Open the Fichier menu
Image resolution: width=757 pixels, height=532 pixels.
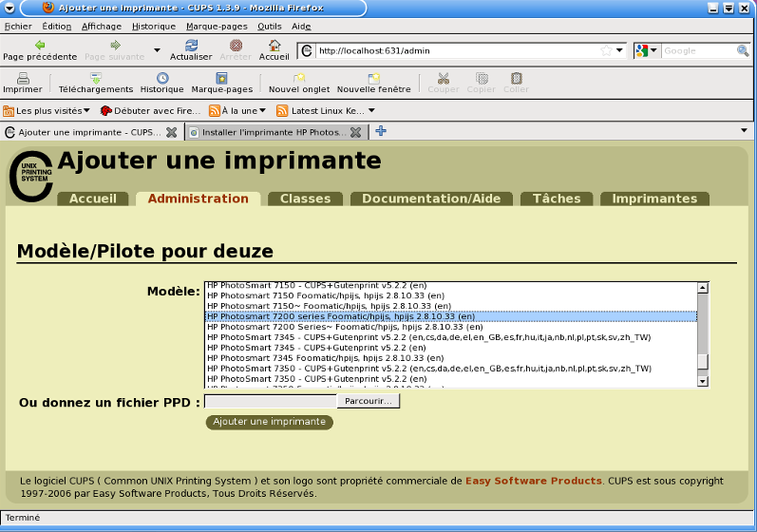point(18,27)
